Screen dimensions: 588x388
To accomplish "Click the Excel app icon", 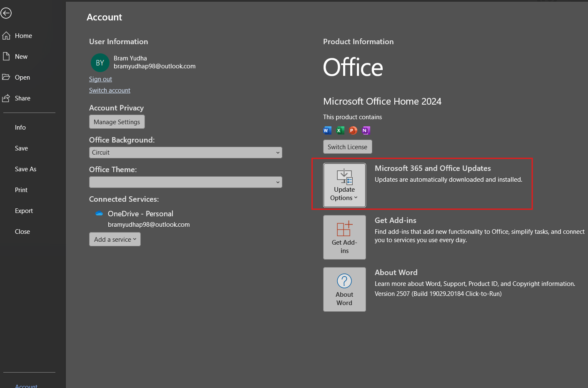I will pyautogui.click(x=340, y=130).
